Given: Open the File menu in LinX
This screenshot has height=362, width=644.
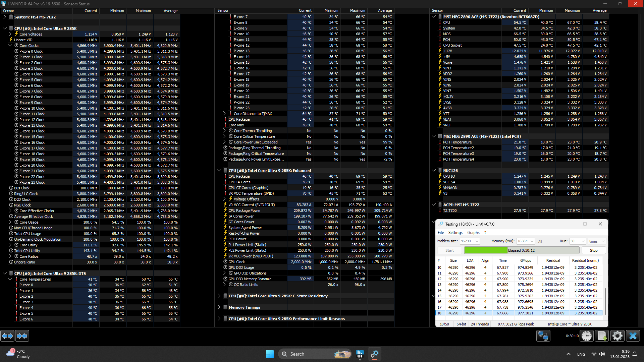Looking at the screenshot, I should coord(440,233).
